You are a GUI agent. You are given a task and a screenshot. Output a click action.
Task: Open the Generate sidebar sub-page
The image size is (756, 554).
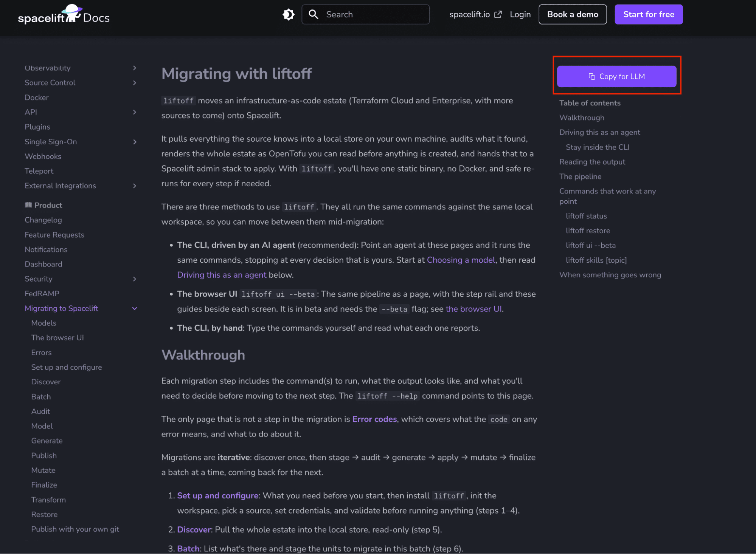[x=47, y=441]
